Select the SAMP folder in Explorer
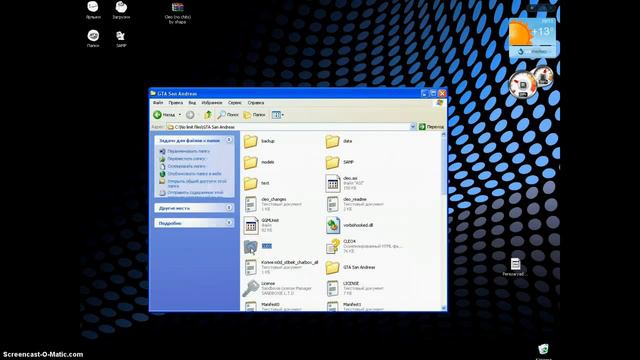 332,162
